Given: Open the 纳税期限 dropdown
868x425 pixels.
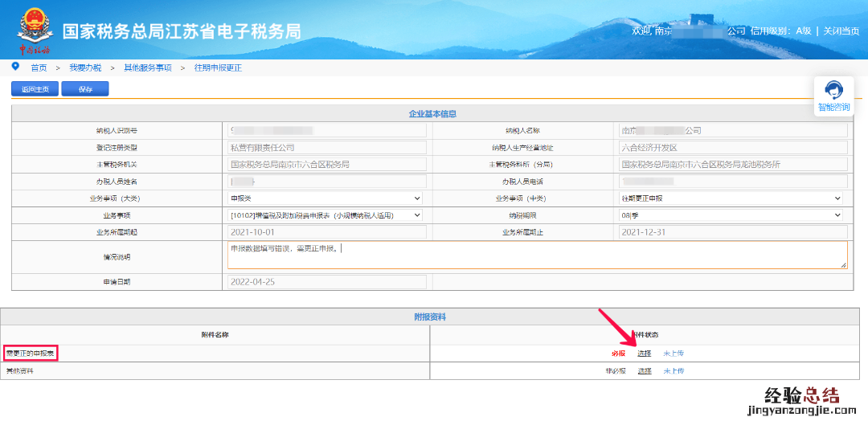Looking at the screenshot, I should click(731, 215).
